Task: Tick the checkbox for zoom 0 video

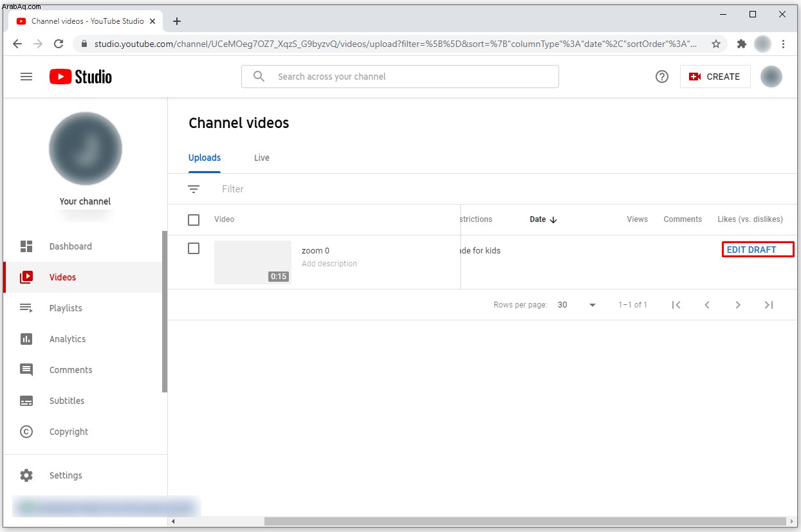Action: (194, 248)
